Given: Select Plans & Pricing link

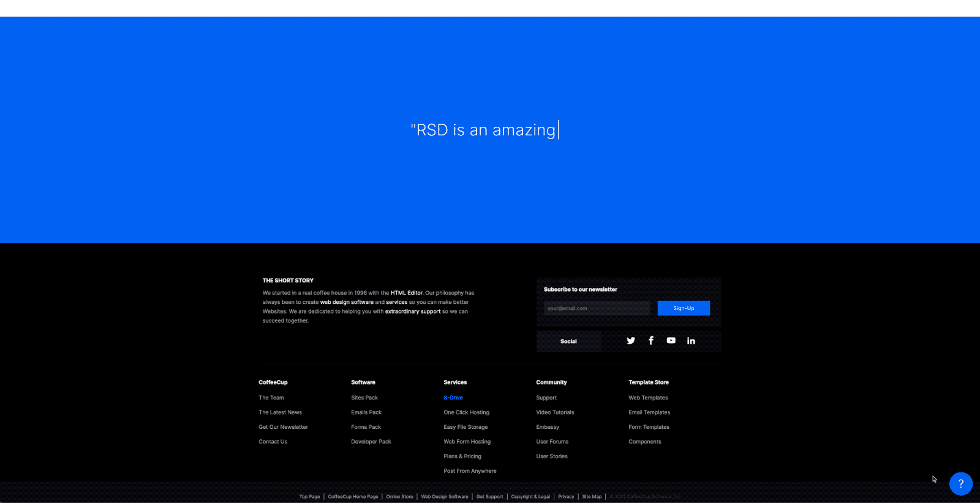Looking at the screenshot, I should 462,456.
